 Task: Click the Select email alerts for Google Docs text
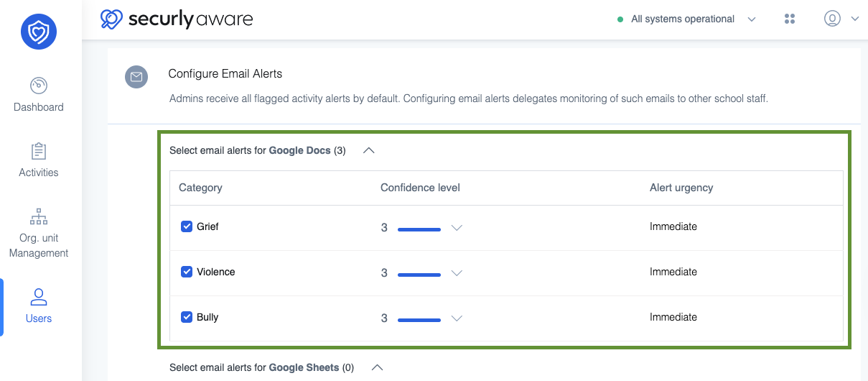coord(258,151)
